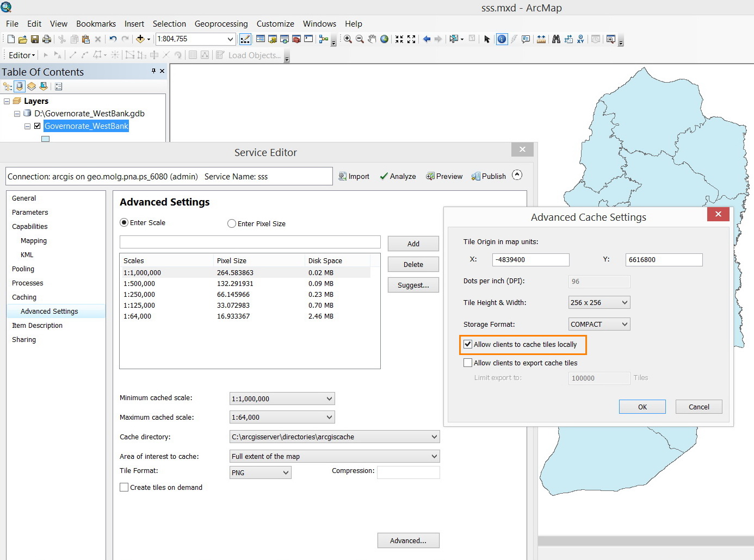Screen dimensions: 754x560
Task: Go back to previous extent
Action: click(427, 39)
